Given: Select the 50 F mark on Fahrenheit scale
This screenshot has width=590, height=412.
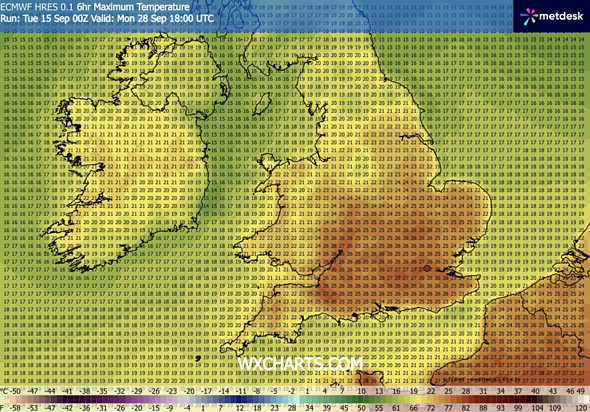Looking at the screenshot, I should coord(362,408).
